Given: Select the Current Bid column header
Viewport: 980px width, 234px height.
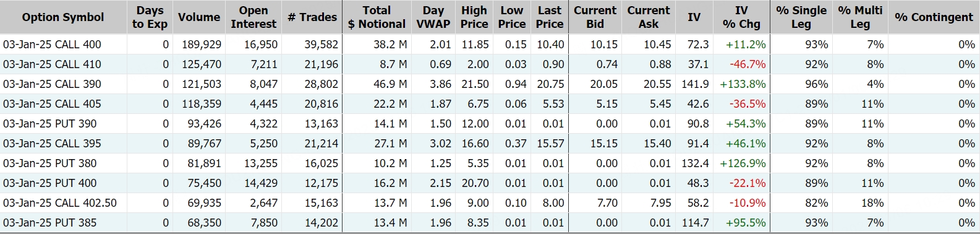Looking at the screenshot, I should pos(595,17).
